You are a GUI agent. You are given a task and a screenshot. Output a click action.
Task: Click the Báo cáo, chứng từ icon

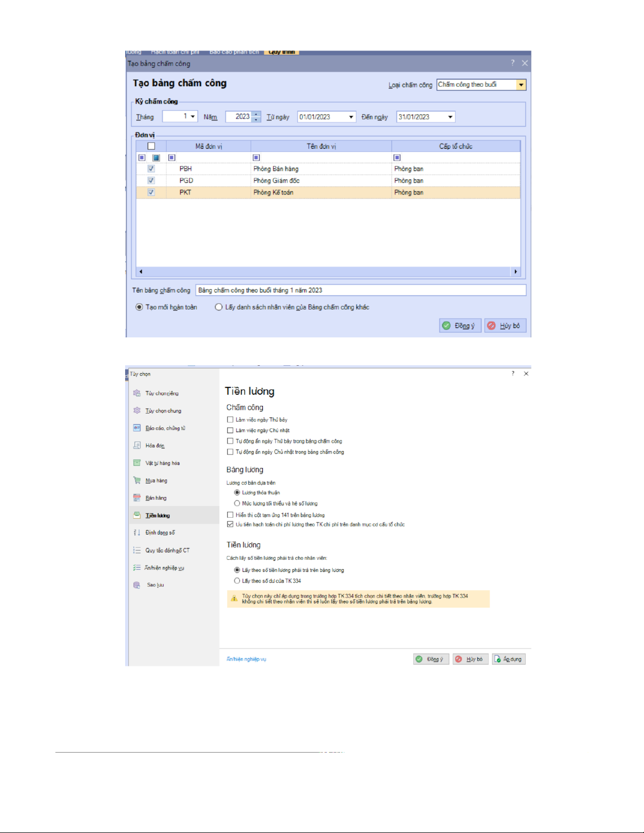click(137, 428)
